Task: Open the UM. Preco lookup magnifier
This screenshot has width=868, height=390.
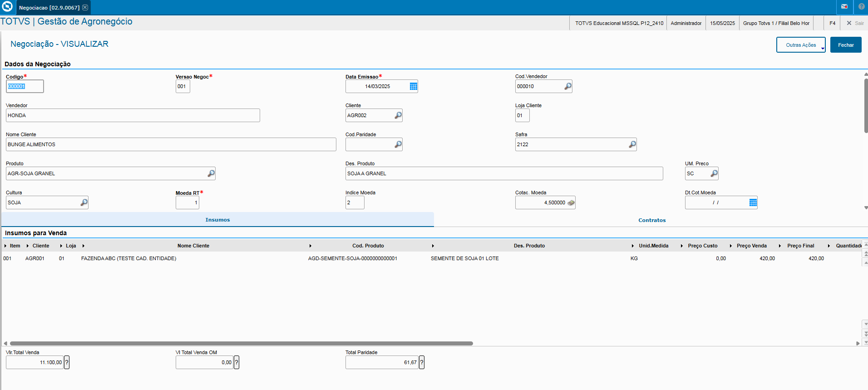Action: 714,173
